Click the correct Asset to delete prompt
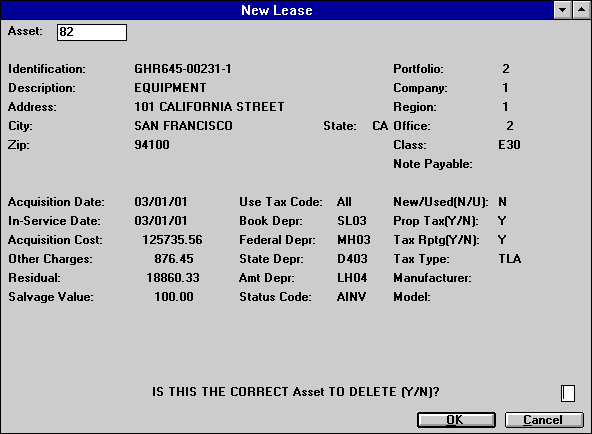The width and height of the screenshot is (592, 434). point(296,392)
